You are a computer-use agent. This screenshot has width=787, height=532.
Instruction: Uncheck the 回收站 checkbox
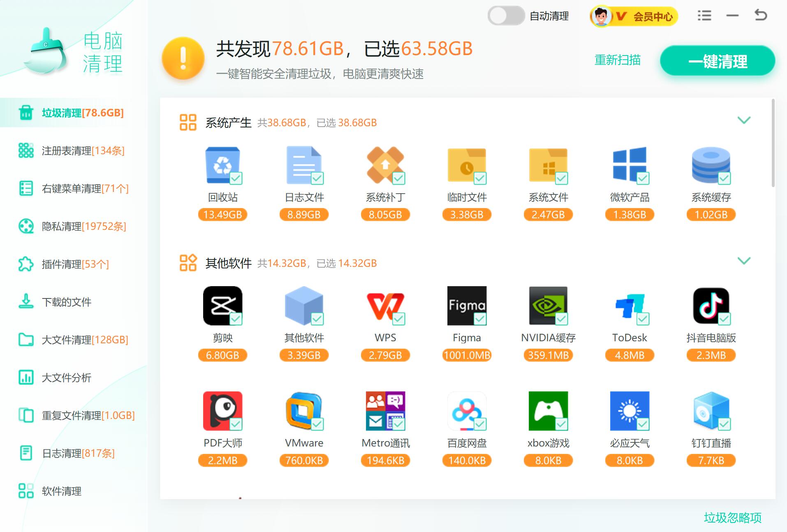click(236, 178)
